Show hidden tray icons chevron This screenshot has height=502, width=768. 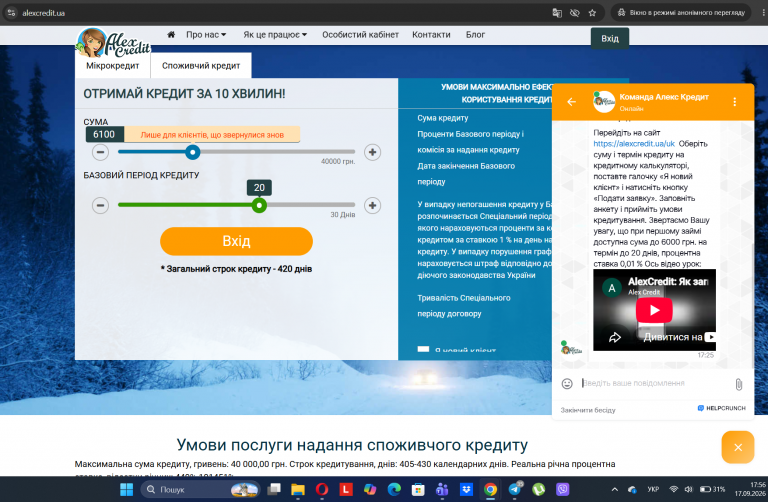(x=615, y=489)
